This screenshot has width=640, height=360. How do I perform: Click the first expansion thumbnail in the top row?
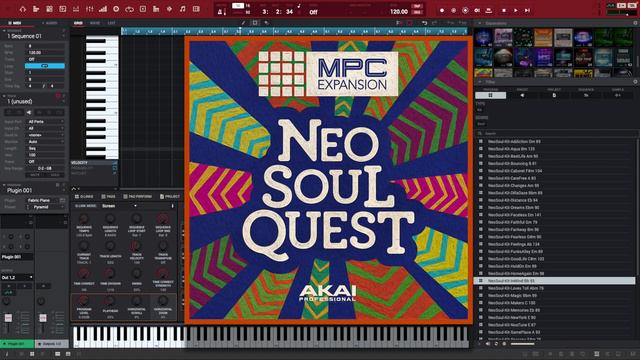click(483, 38)
